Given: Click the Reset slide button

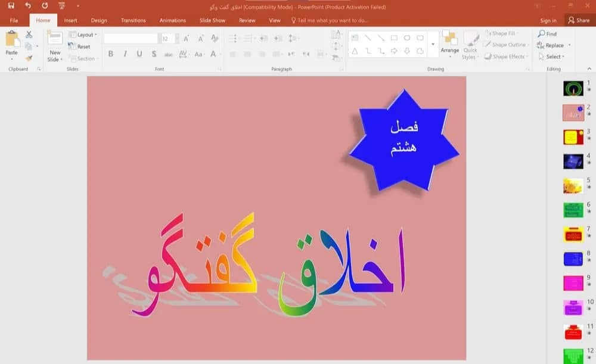Looking at the screenshot, I should pos(79,46).
